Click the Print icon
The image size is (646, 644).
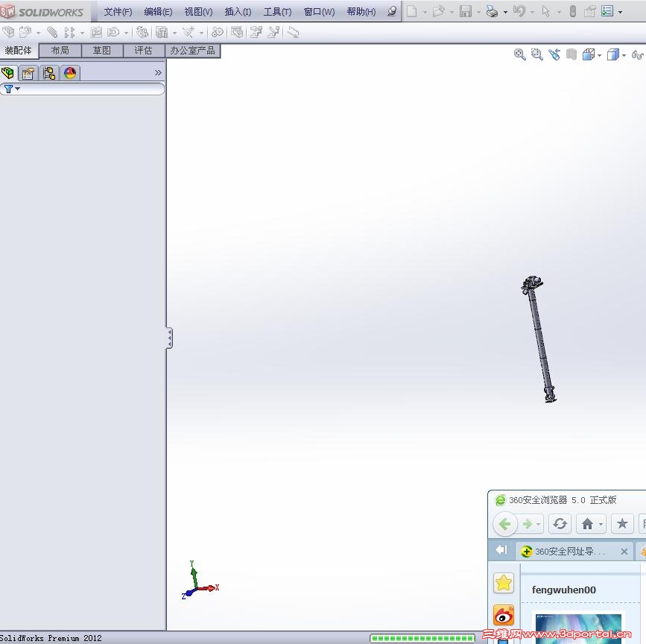492,11
